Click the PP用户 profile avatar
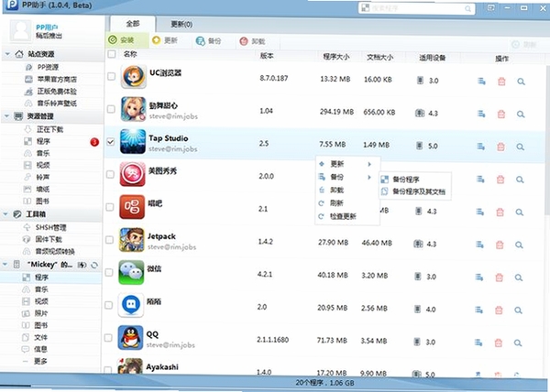Viewport: 550px width, 392px height. click(x=20, y=30)
